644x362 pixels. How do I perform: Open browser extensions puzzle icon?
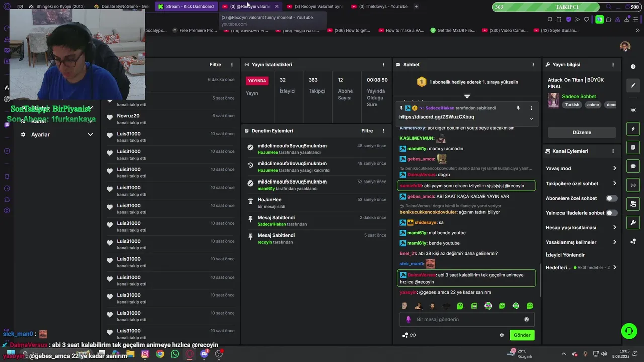point(608,20)
